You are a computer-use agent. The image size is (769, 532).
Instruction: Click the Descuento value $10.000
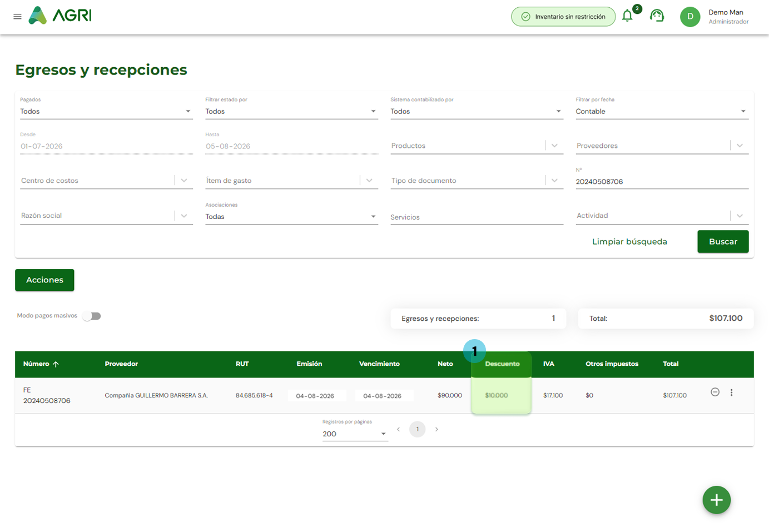tap(497, 396)
